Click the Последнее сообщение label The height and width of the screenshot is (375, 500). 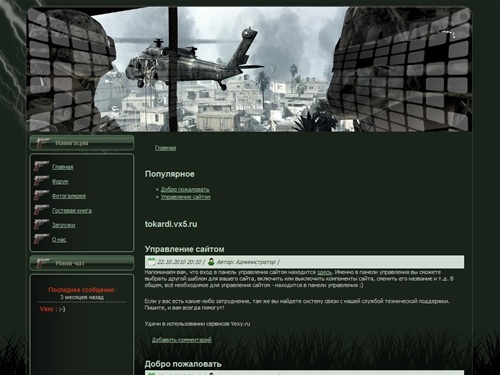click(82, 290)
